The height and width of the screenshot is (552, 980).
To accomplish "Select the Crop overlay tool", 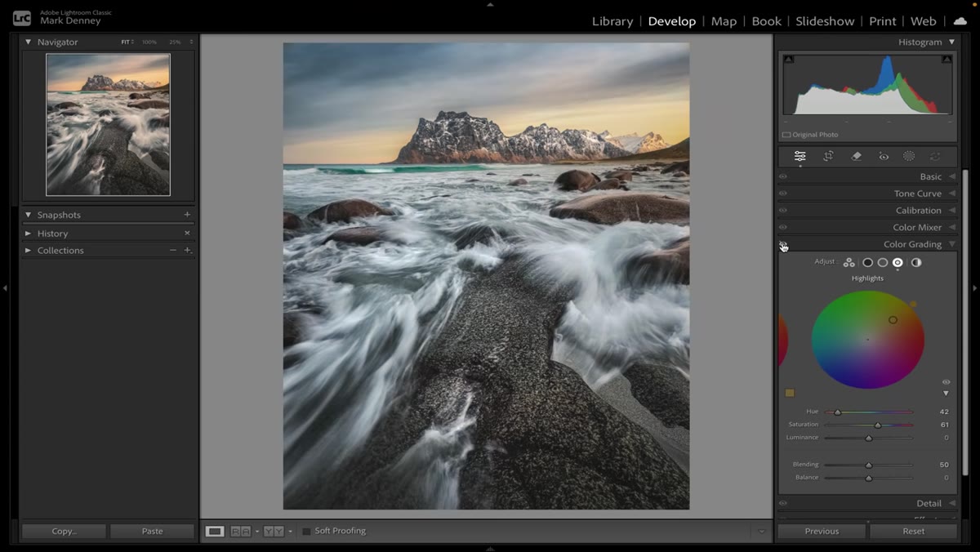I will pos(828,156).
